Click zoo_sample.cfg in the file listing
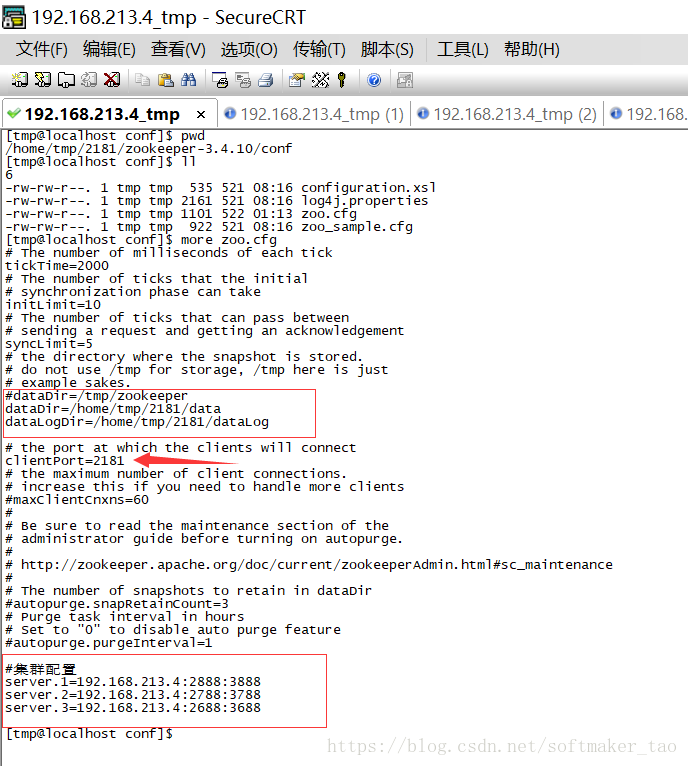 click(x=357, y=227)
